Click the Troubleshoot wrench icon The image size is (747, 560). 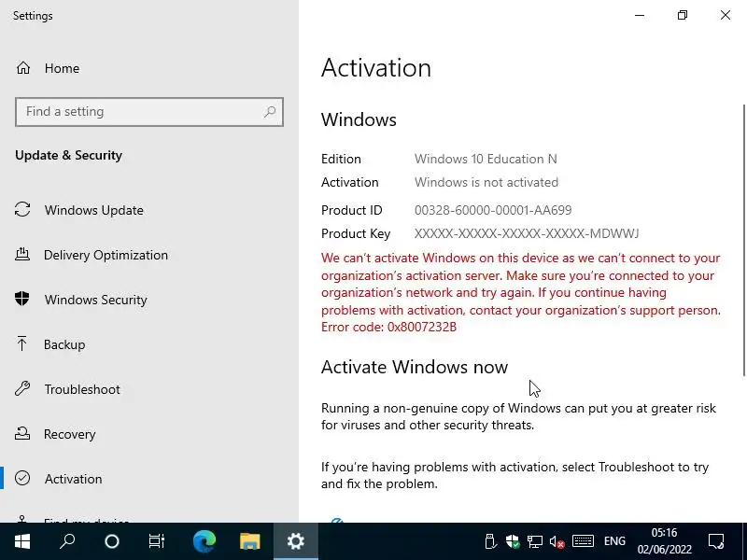coord(22,388)
